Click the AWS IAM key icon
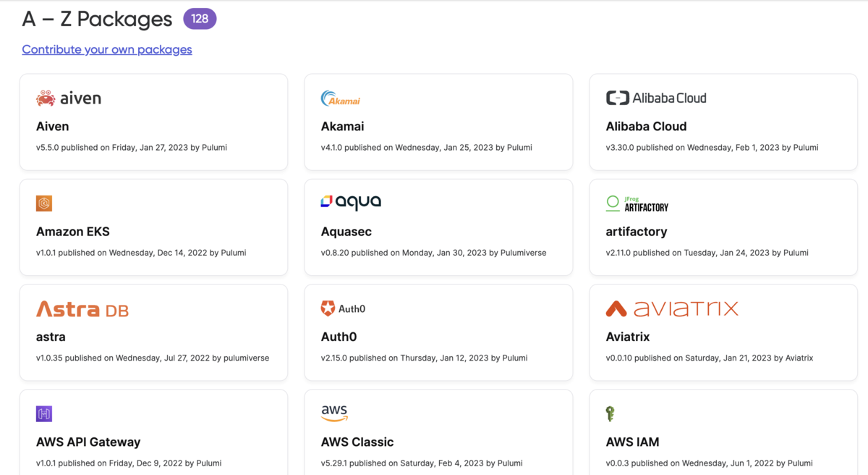This screenshot has width=868, height=475. 610,414
